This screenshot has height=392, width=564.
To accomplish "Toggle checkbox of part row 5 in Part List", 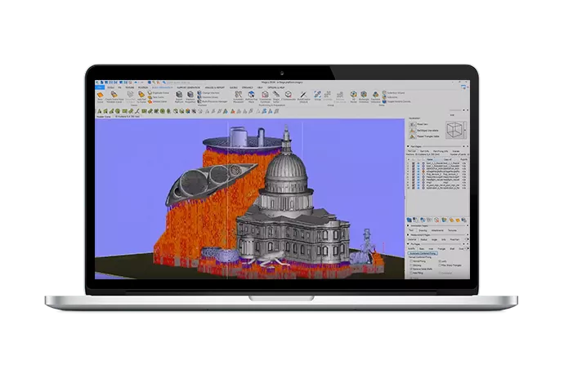I will tap(414, 174).
